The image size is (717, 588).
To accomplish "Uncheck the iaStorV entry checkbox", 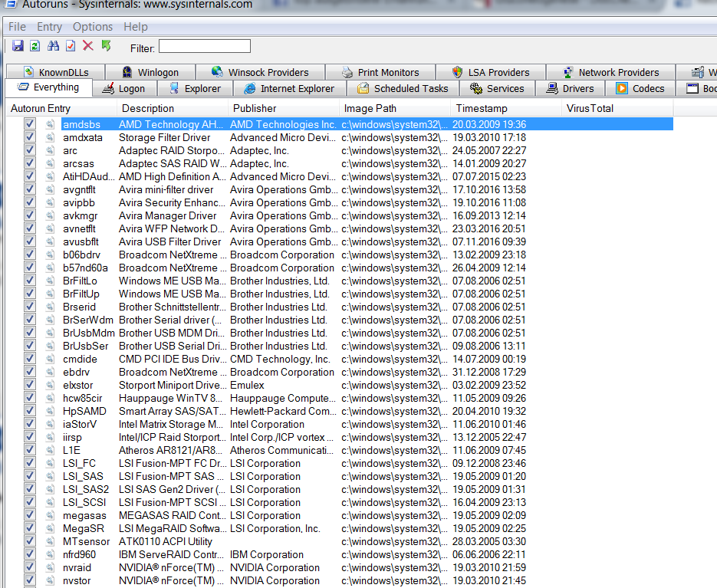I will pyautogui.click(x=30, y=423).
